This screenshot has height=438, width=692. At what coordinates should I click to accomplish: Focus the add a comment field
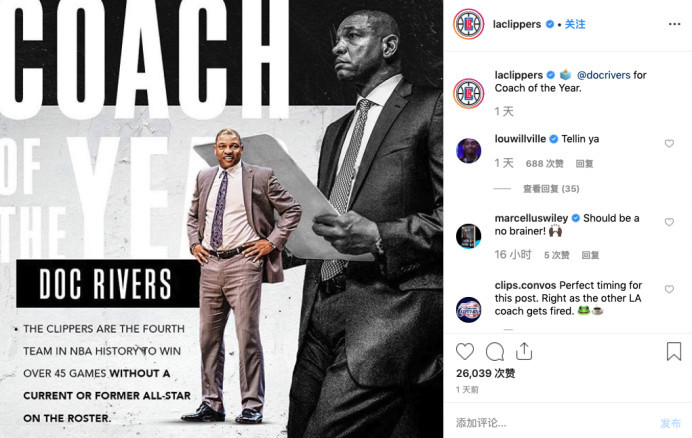pyautogui.click(x=554, y=423)
